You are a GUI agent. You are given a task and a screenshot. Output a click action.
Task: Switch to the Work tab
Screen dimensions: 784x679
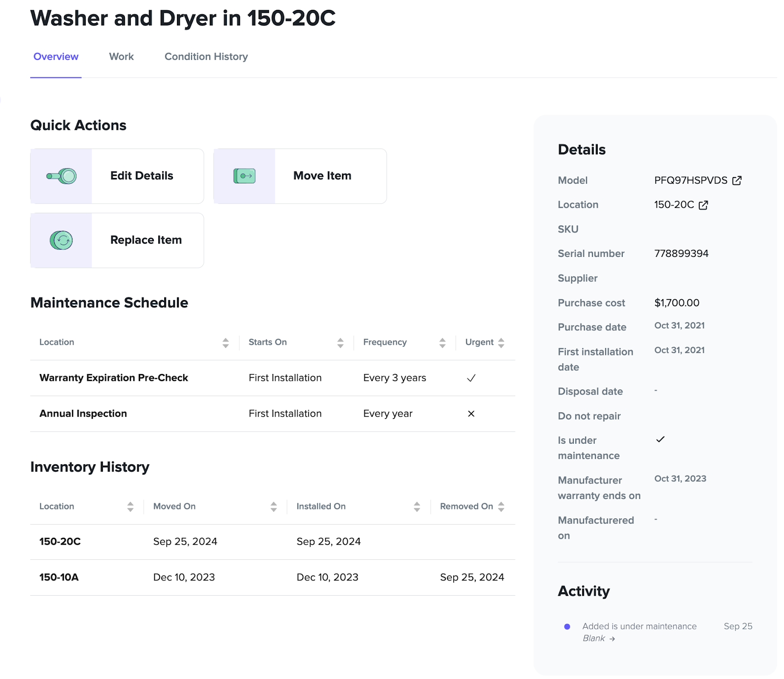point(122,57)
